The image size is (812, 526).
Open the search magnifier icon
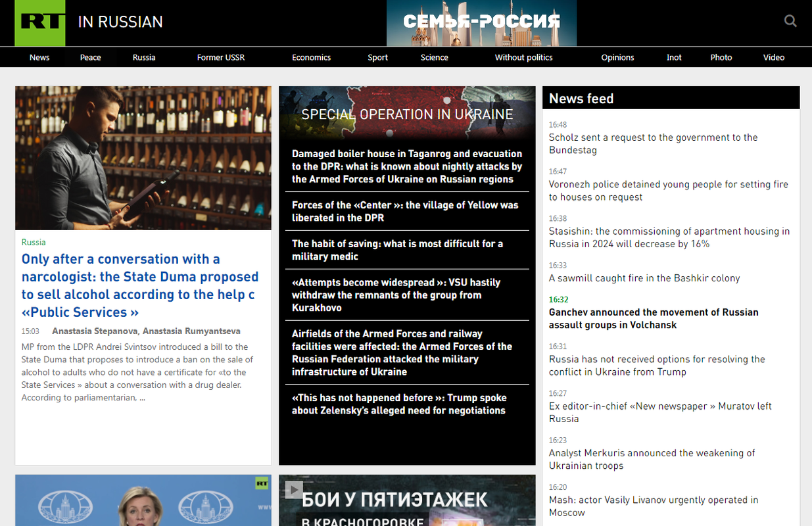click(790, 21)
